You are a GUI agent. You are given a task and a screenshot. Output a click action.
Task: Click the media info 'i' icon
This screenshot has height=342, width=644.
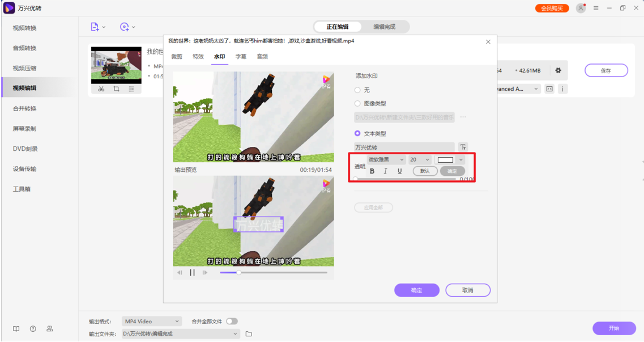[562, 89]
